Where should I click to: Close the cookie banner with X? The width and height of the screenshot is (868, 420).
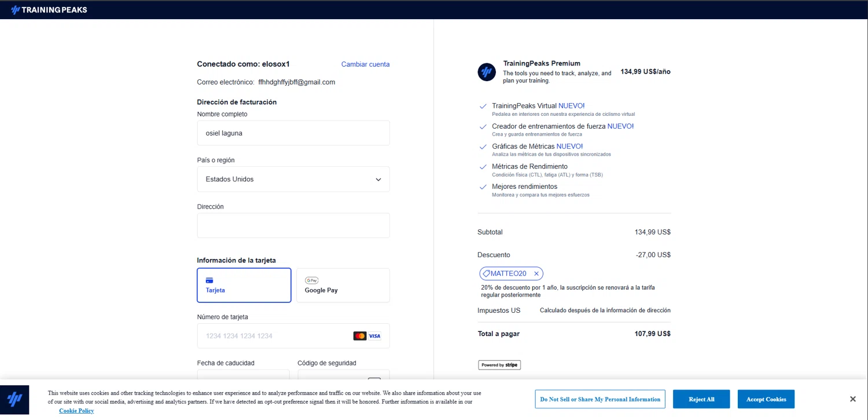852,399
